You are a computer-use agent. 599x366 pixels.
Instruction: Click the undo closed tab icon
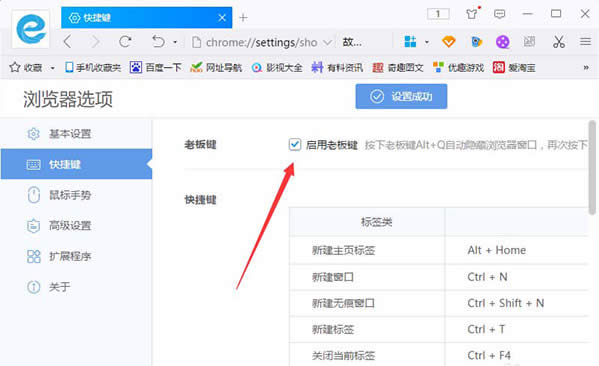[158, 41]
